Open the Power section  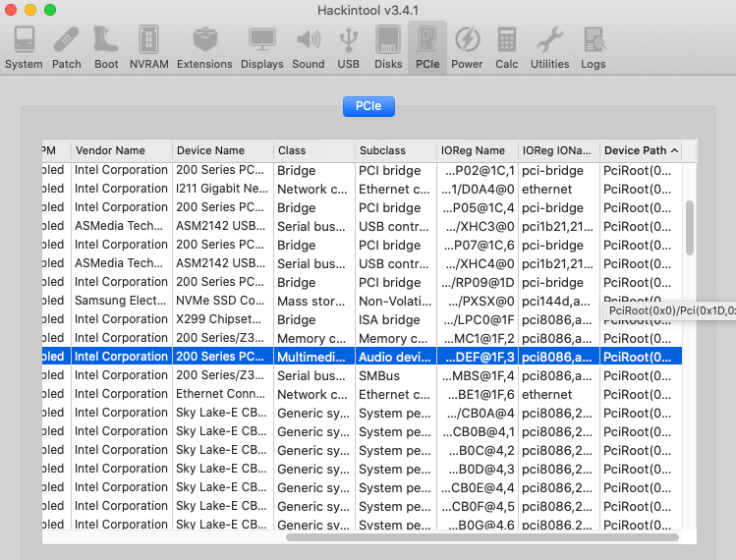[x=467, y=48]
